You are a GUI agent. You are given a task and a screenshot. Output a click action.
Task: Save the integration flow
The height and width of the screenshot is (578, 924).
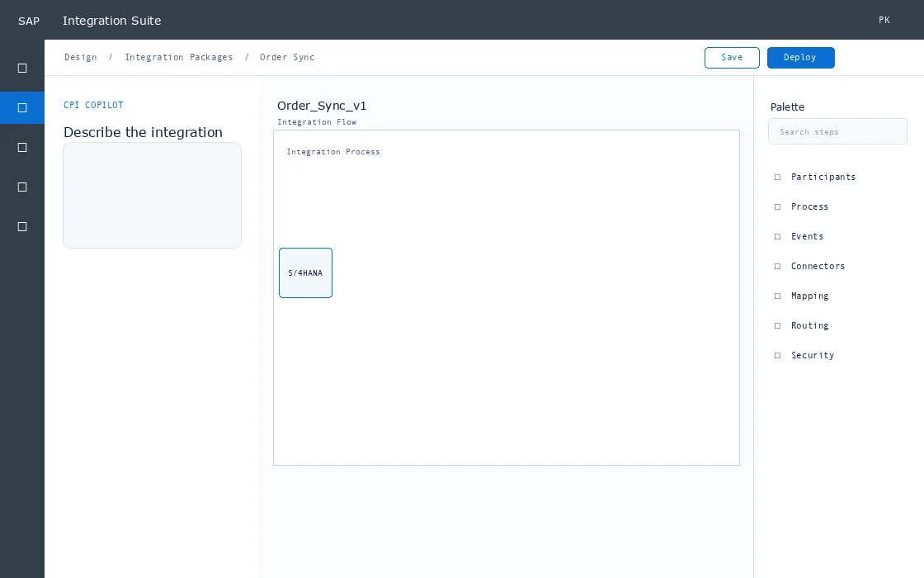click(x=732, y=58)
